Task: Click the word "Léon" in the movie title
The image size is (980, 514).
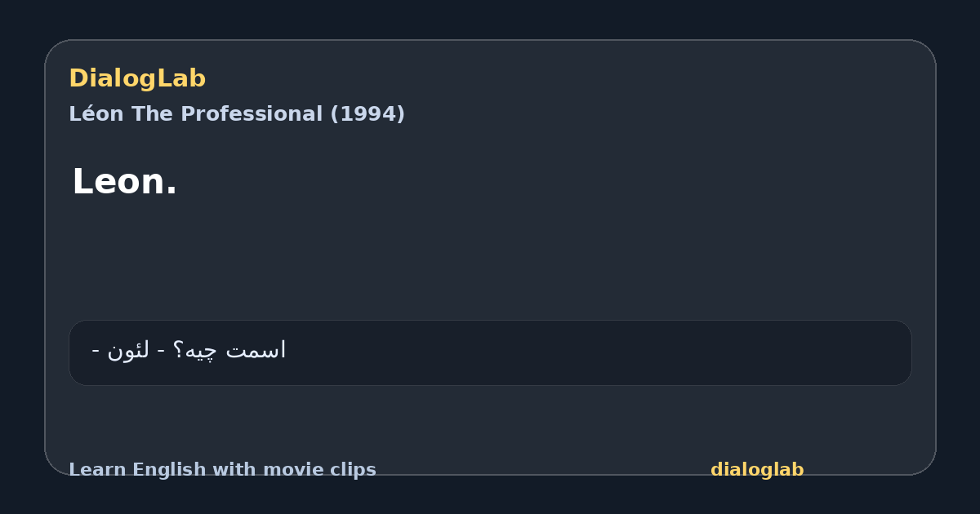Action: click(96, 114)
